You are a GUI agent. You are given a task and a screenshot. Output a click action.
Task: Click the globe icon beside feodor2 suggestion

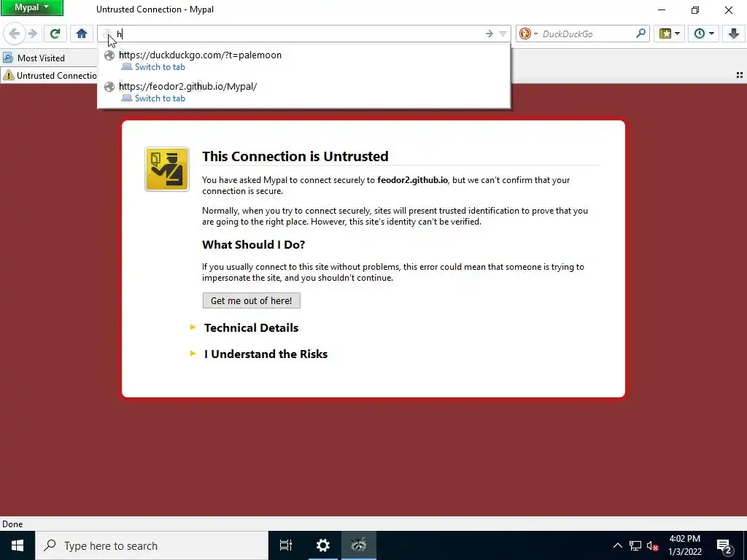[109, 87]
